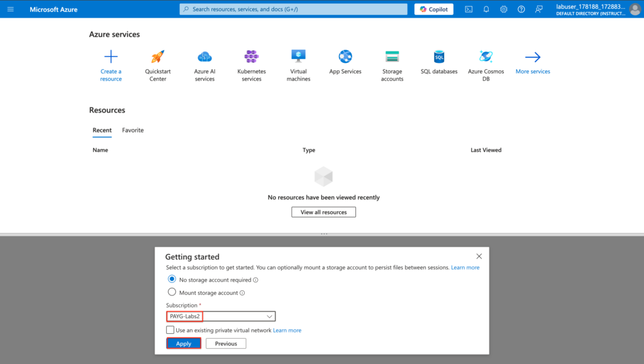Open SQL databases
This screenshot has width=644, height=364.
click(x=438, y=62)
